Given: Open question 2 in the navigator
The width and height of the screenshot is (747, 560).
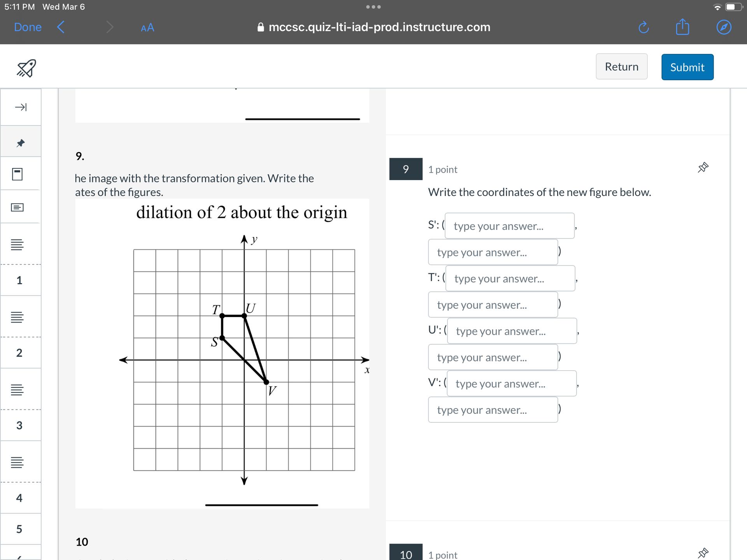Looking at the screenshot, I should click(x=19, y=353).
